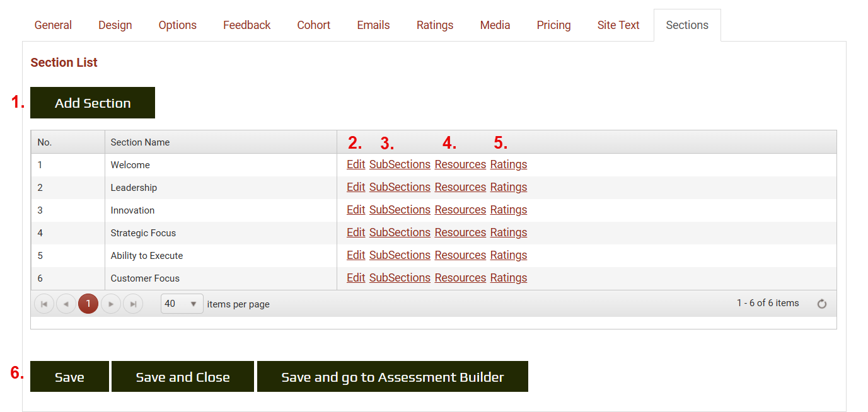Click the Save button
This screenshot has height=412, width=868.
tap(69, 376)
